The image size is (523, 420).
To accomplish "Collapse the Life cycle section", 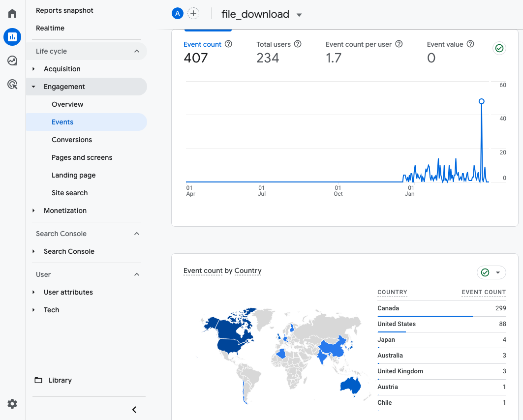I will (x=137, y=51).
